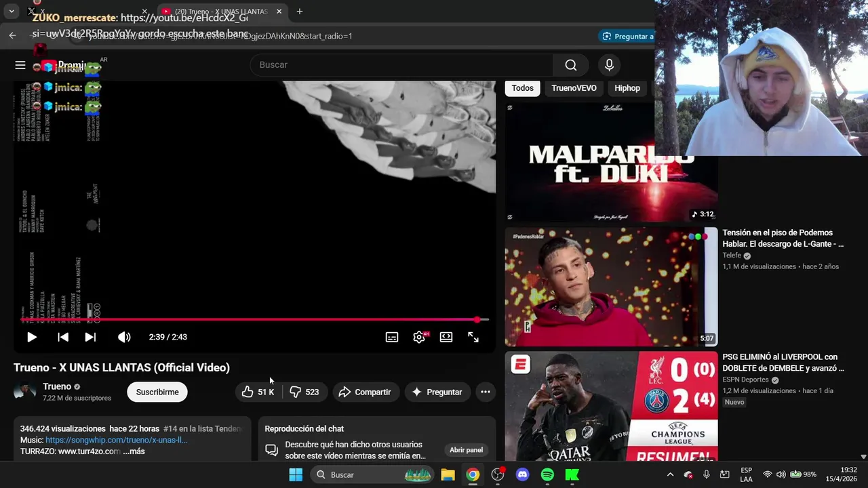This screenshot has width=868, height=488.
Task: Open Discord from the taskbar
Action: click(x=522, y=474)
